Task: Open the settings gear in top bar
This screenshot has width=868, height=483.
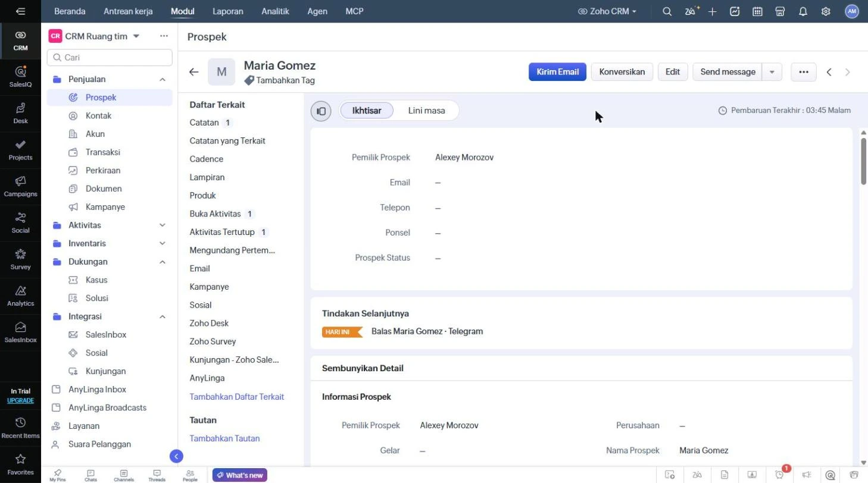Action: coord(826,11)
